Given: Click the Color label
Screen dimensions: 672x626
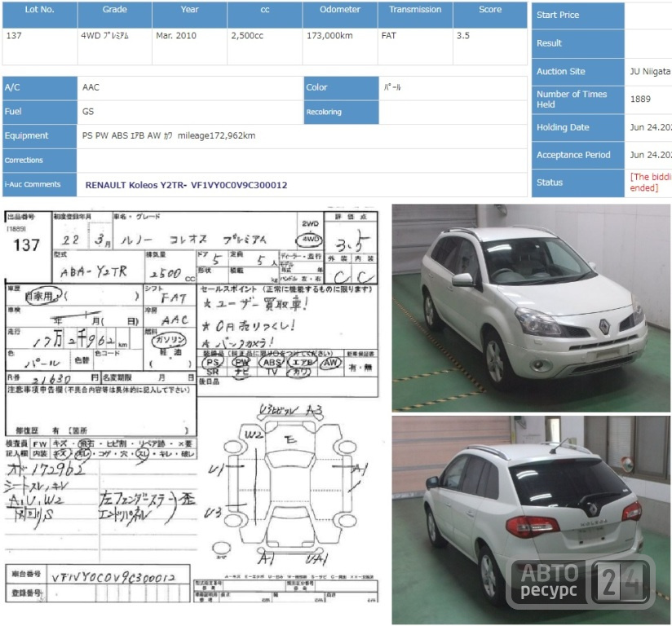Looking at the screenshot, I should 341,88.
